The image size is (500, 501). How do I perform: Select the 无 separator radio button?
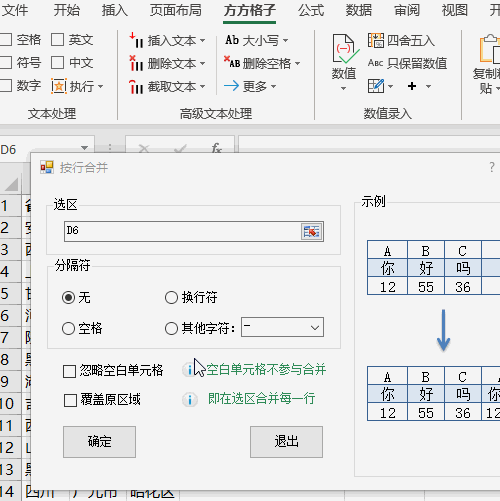coord(68,298)
